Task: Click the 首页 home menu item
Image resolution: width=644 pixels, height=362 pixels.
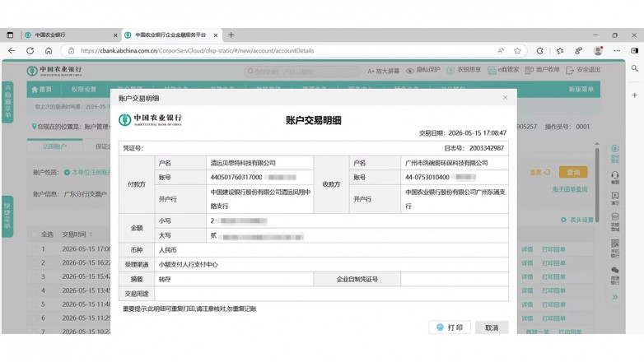Action: tap(42, 89)
